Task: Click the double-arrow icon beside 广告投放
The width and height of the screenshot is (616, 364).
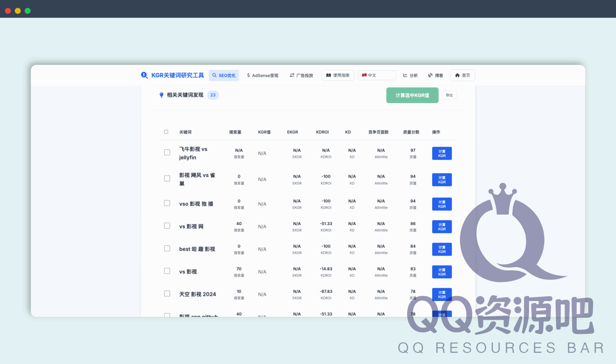Action: (292, 75)
